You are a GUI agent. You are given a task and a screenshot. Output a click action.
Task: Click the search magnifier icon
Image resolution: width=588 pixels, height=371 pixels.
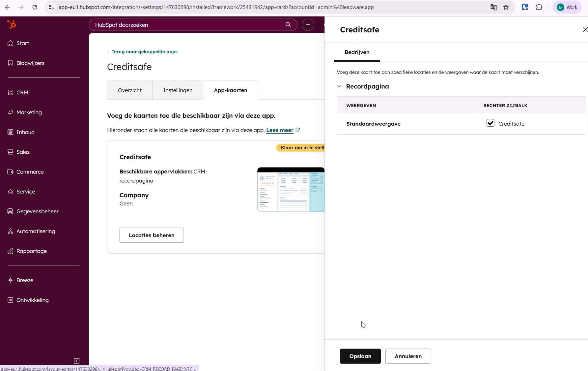point(288,25)
